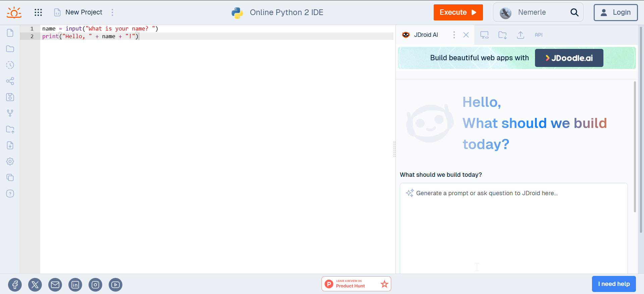
Task: Close the JDroid AI tab
Action: pos(466,35)
